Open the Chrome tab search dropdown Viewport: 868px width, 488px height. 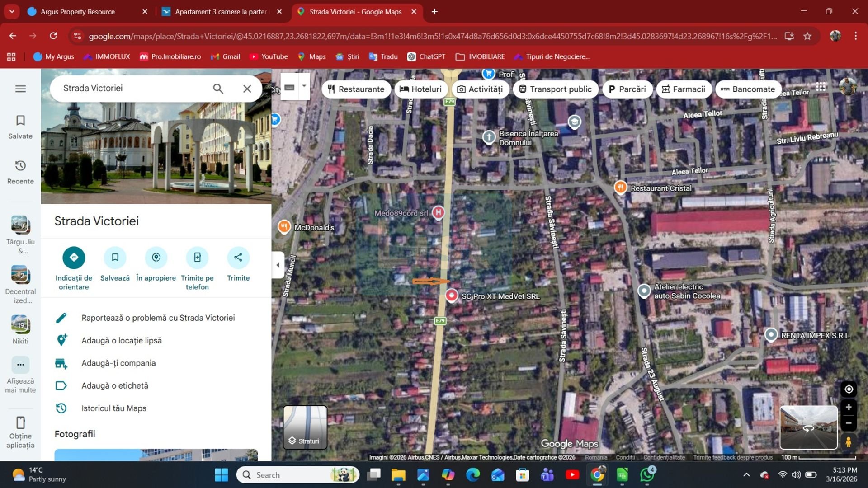pos(12,12)
